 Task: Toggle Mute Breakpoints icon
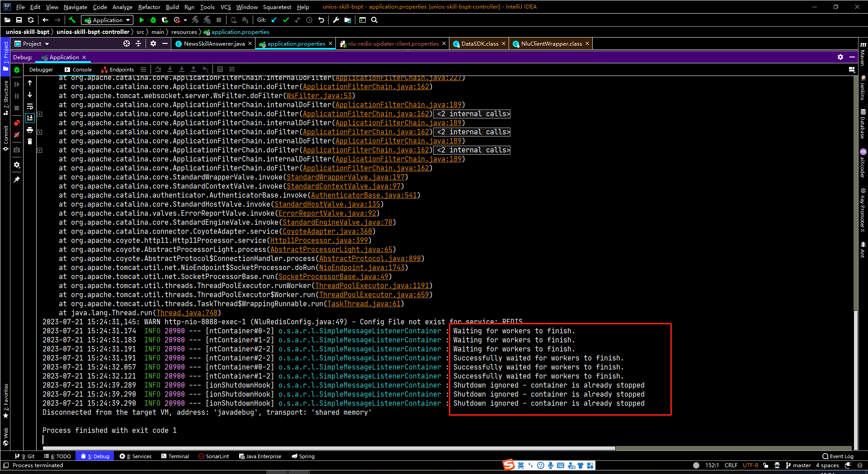[17, 134]
